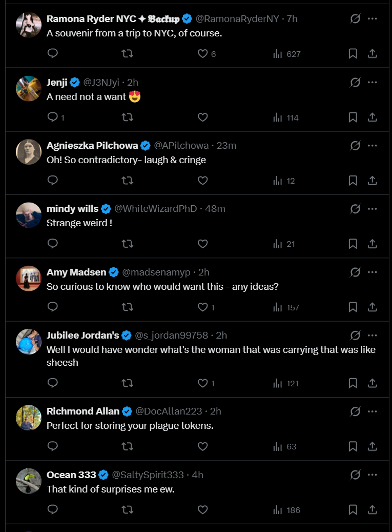Click the 7h timestamp on Ramona's tweet

click(292, 19)
